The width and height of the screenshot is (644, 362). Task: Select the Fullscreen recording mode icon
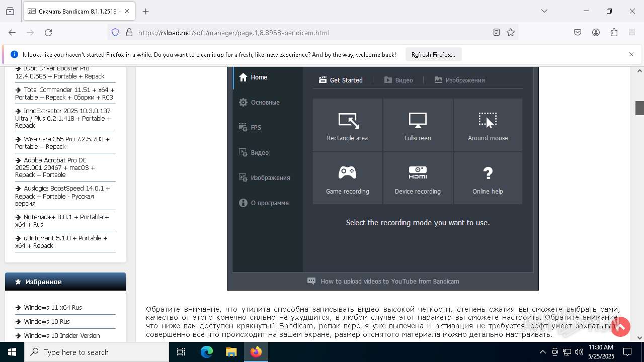tap(418, 120)
